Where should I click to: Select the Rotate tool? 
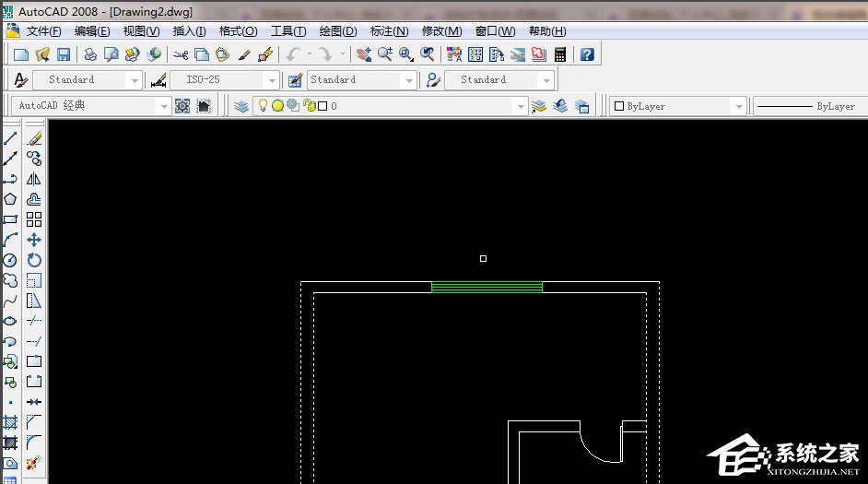(x=34, y=260)
